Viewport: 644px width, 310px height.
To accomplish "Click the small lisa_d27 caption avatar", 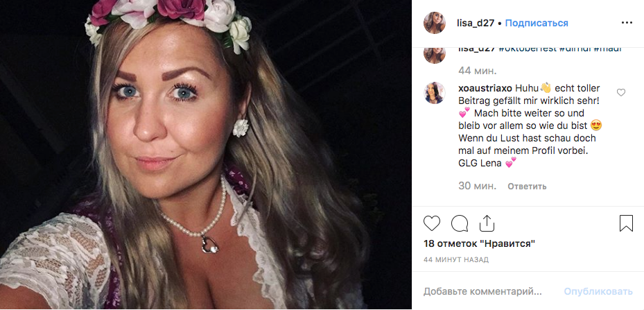I will [435, 53].
